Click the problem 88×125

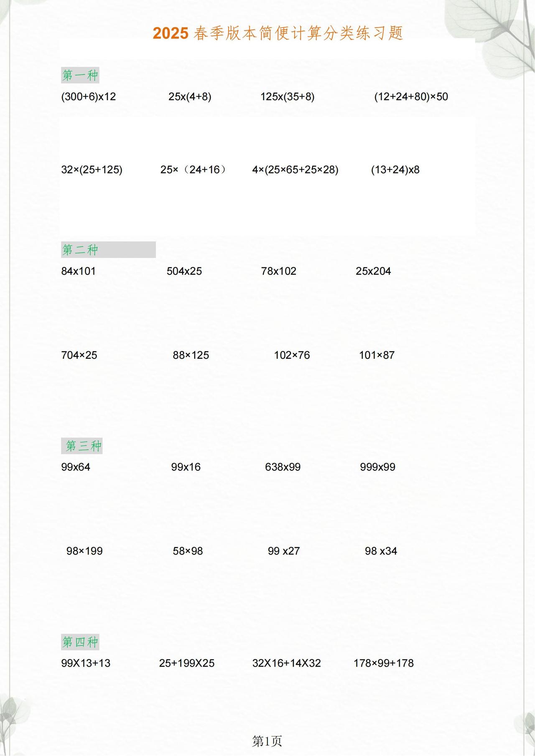[x=191, y=355]
